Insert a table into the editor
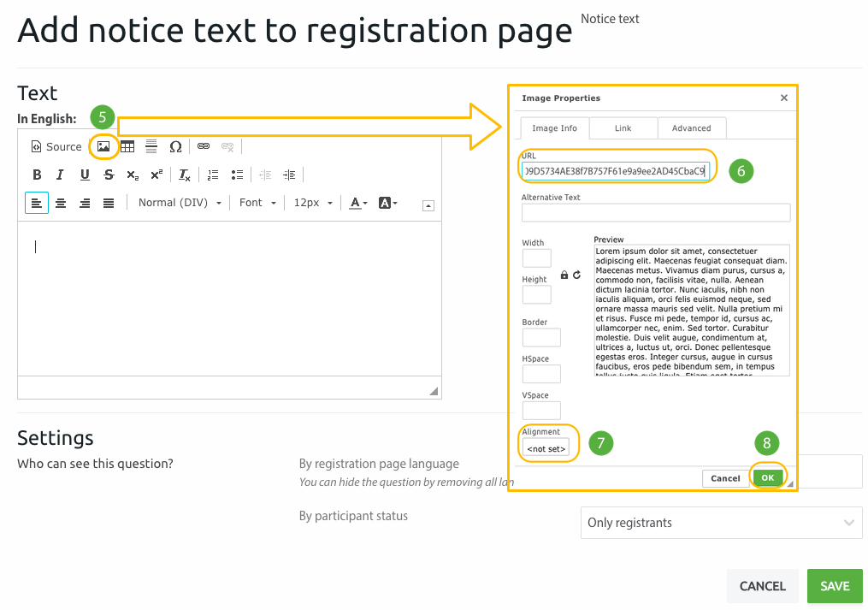The width and height of the screenshot is (868, 610). [x=126, y=146]
